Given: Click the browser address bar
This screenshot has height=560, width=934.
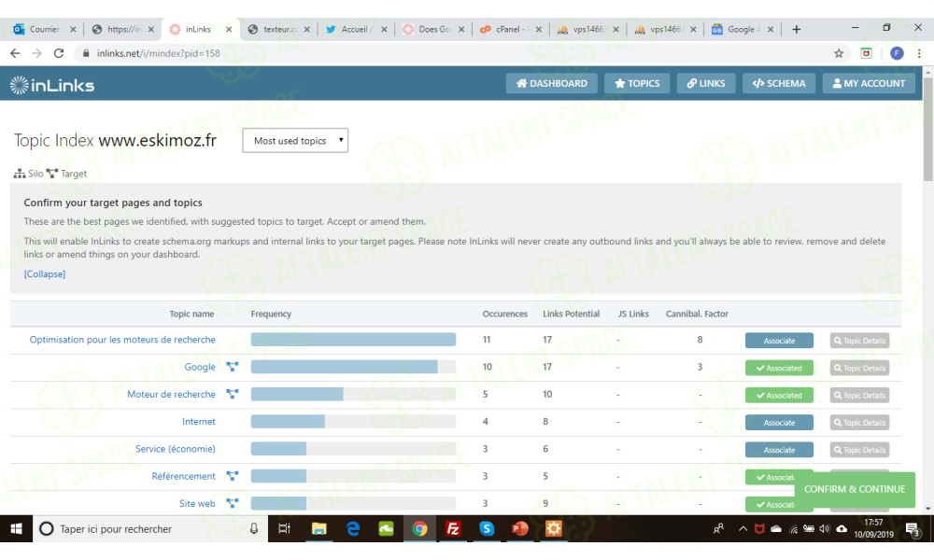Looking at the screenshot, I should pos(453,53).
